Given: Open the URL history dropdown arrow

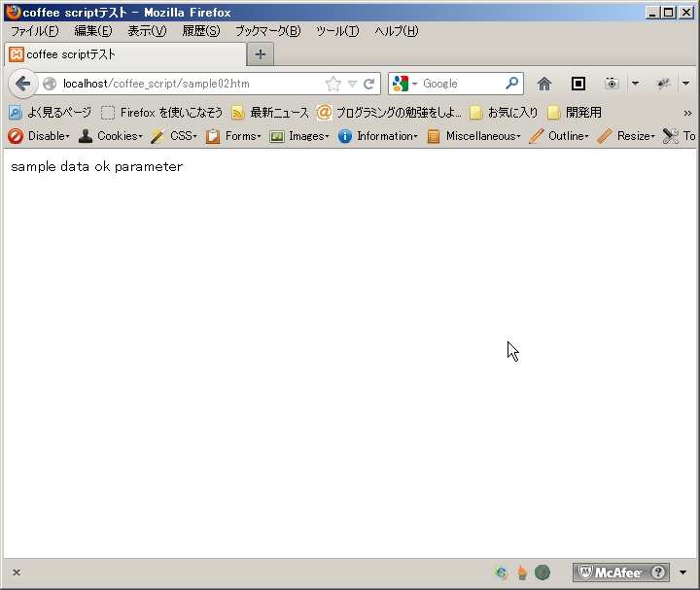Looking at the screenshot, I should [352, 84].
